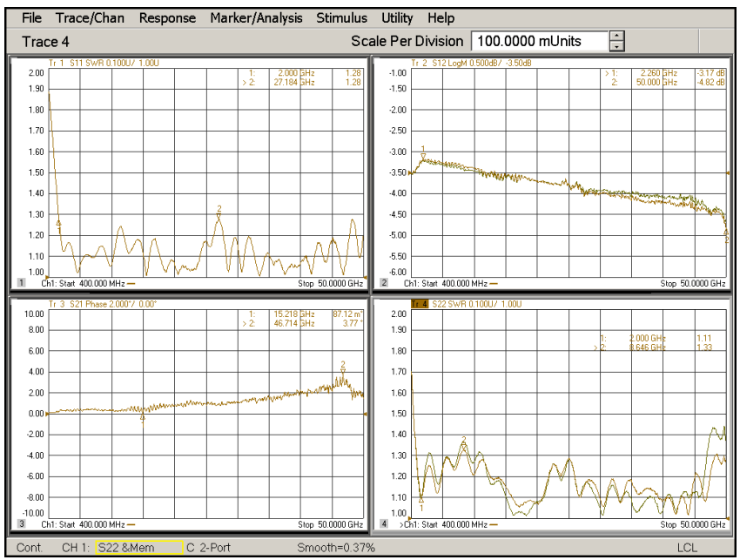
Task: Select window 3 number icon
Action: 20,524
